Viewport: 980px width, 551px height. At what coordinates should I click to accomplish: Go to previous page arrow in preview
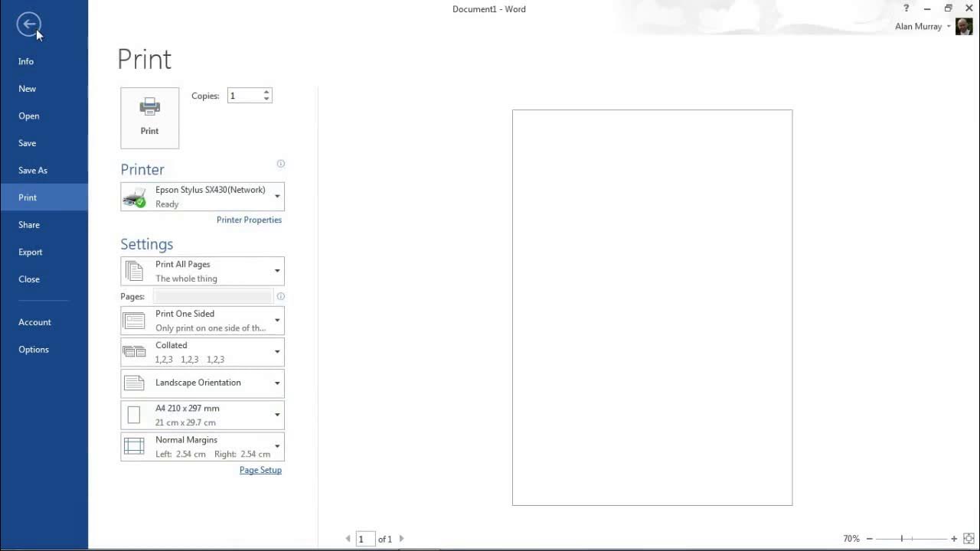[348, 539]
